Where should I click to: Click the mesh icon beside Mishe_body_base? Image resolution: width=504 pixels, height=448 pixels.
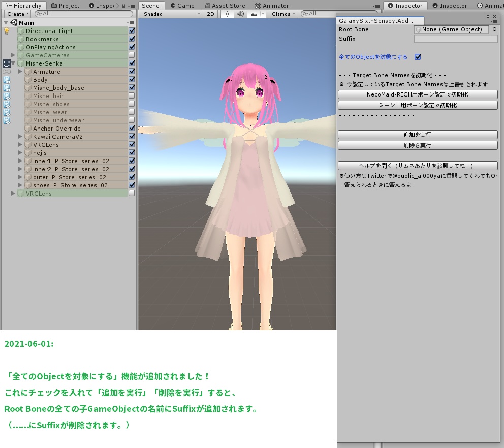click(7, 88)
